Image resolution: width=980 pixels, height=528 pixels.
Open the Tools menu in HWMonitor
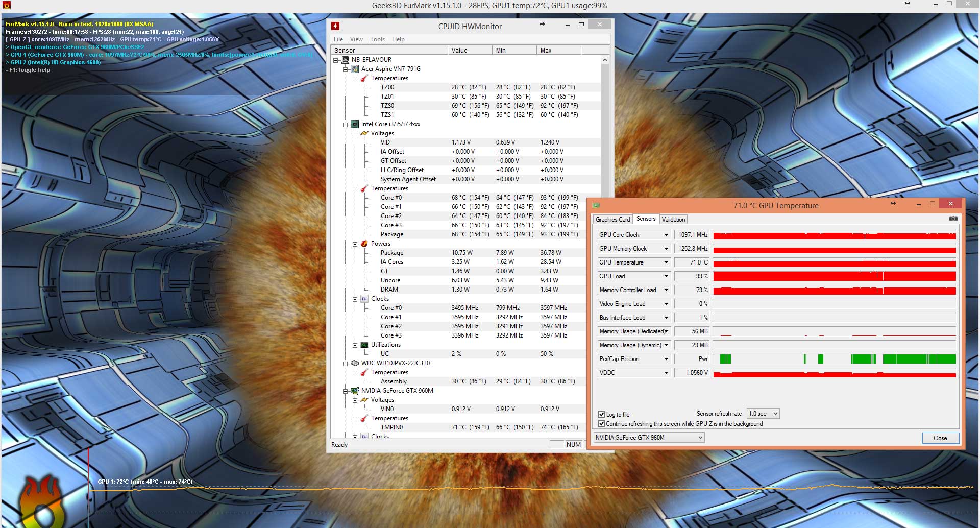[x=378, y=39]
